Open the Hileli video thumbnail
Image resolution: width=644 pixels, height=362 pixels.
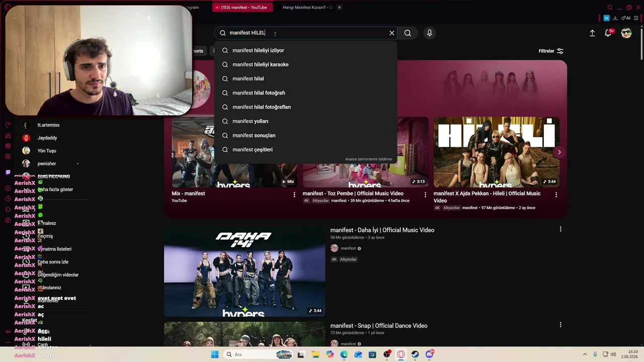click(497, 152)
